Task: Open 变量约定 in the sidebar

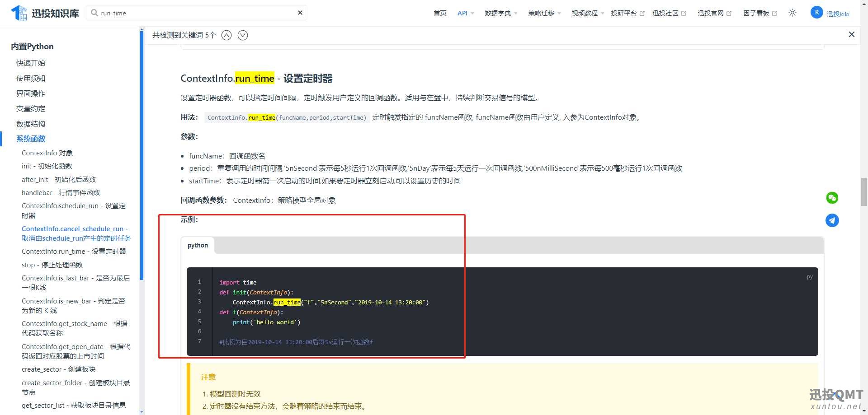Action: click(x=31, y=108)
